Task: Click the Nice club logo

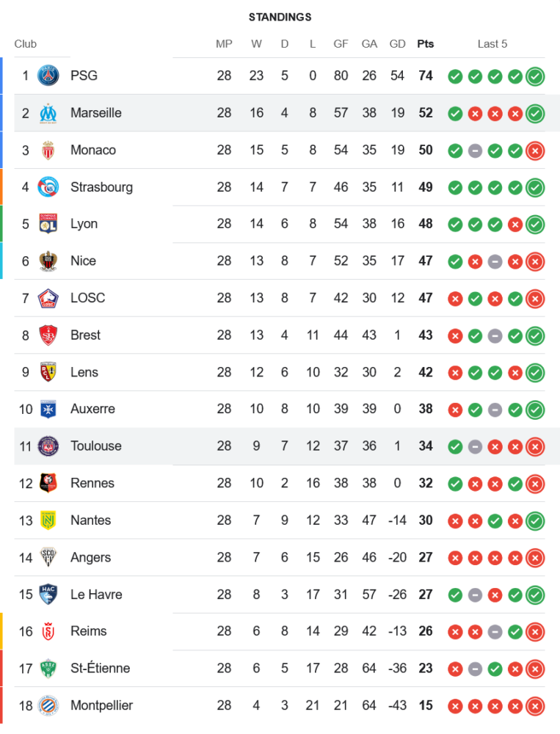Action: (48, 261)
